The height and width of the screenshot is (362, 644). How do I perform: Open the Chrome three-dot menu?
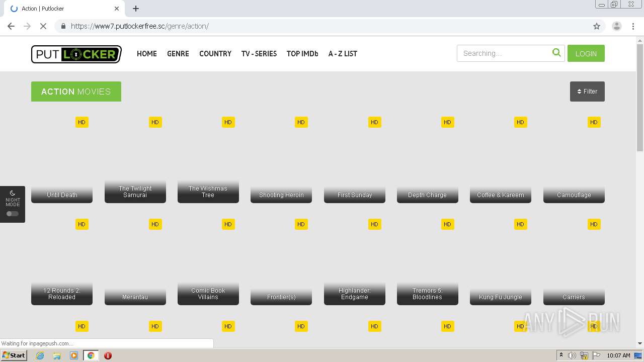click(x=633, y=26)
